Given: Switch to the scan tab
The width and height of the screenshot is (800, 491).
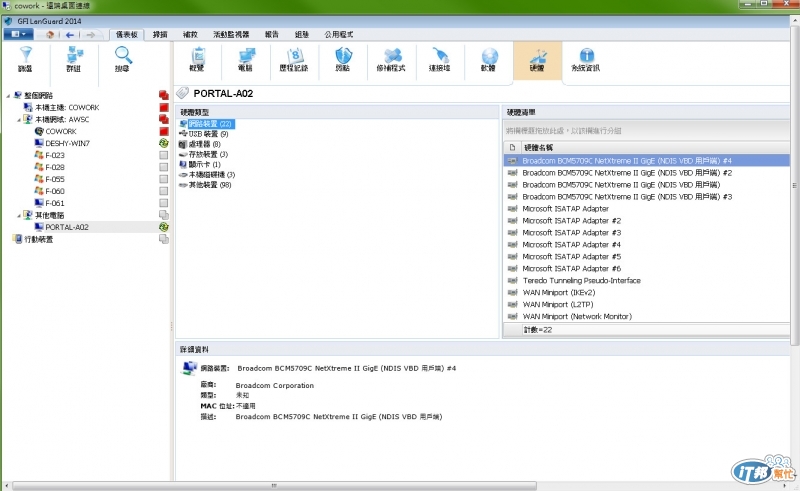Looking at the screenshot, I should point(160,34).
